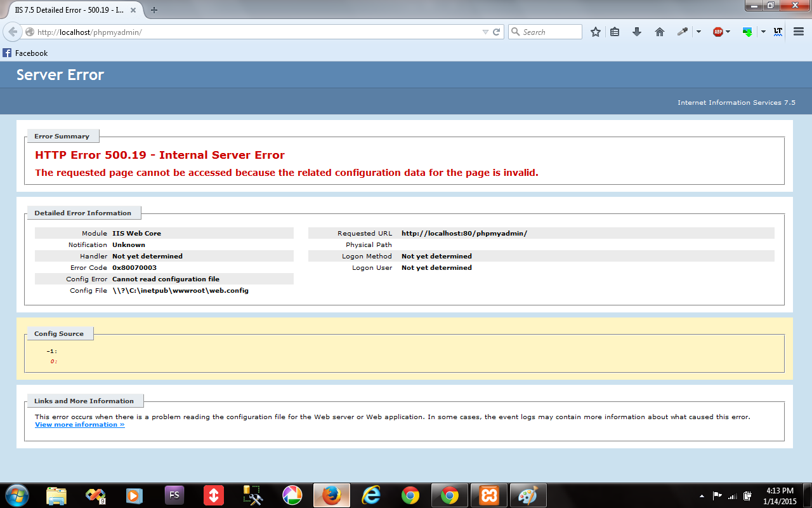Reload the current page

click(x=497, y=32)
